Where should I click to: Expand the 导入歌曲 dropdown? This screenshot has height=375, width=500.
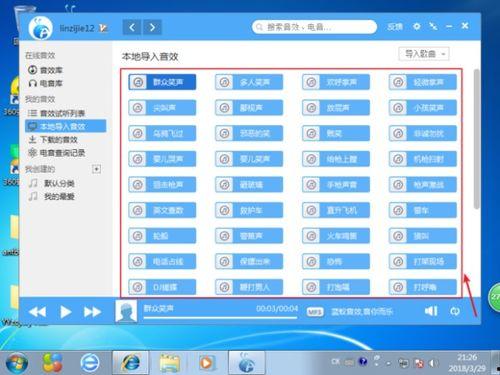coord(424,54)
